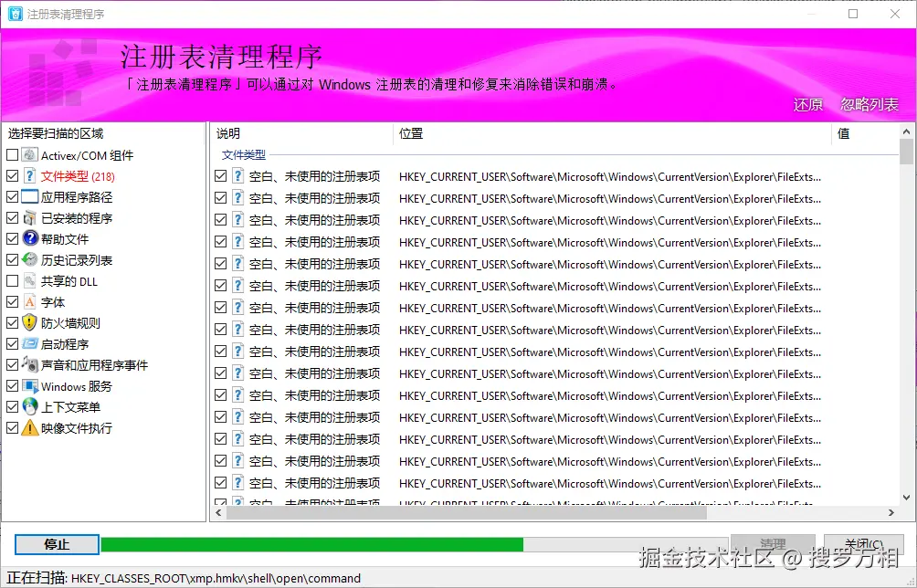Click the 清理 clean button
This screenshot has width=917, height=588.
click(773, 545)
